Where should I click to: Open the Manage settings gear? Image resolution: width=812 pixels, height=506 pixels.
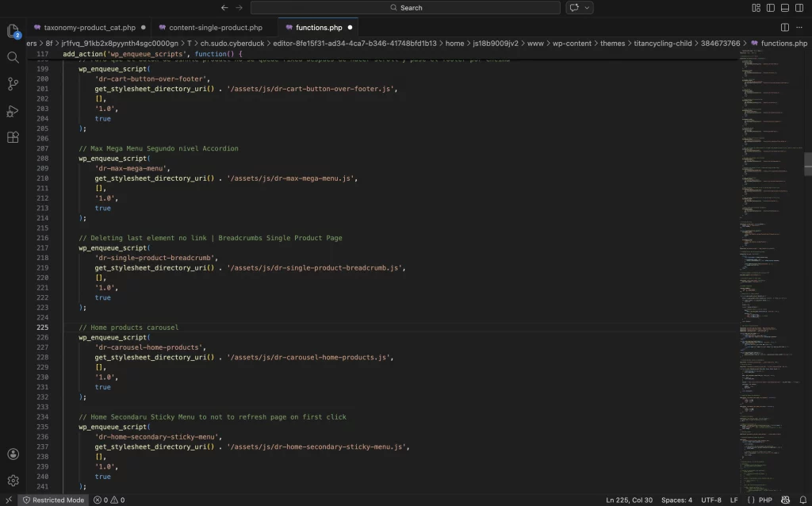point(12,480)
